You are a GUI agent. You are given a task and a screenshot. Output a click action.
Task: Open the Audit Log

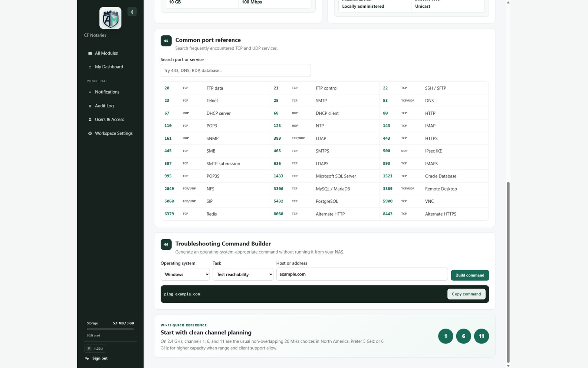(110, 106)
